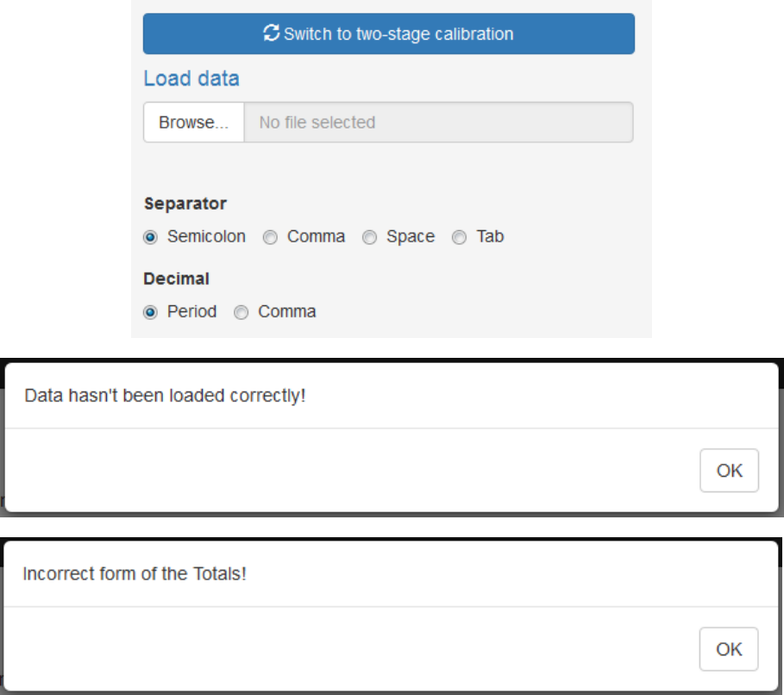The width and height of the screenshot is (784, 695).
Task: Click the "Data hasn't been loaded correctly!" message
Action: (165, 397)
